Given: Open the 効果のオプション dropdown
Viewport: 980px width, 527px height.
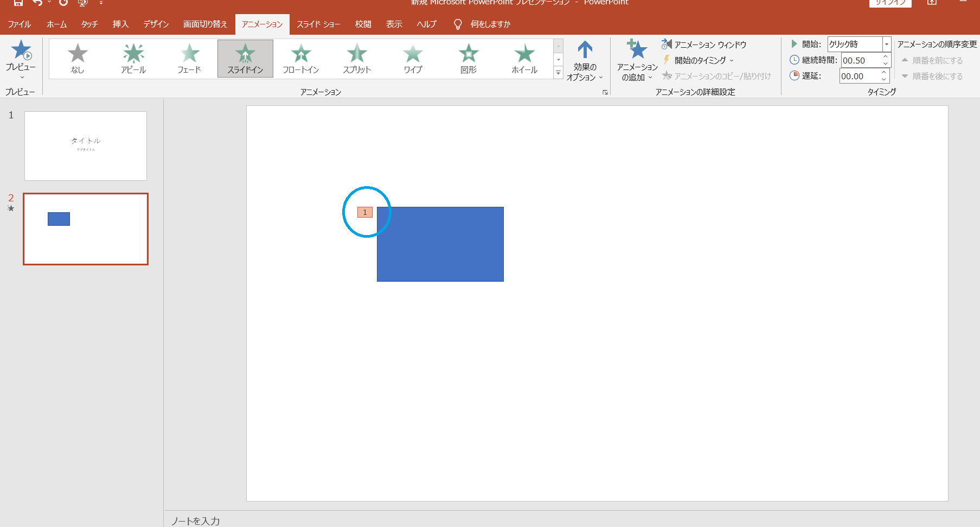Looking at the screenshot, I should click(x=584, y=60).
